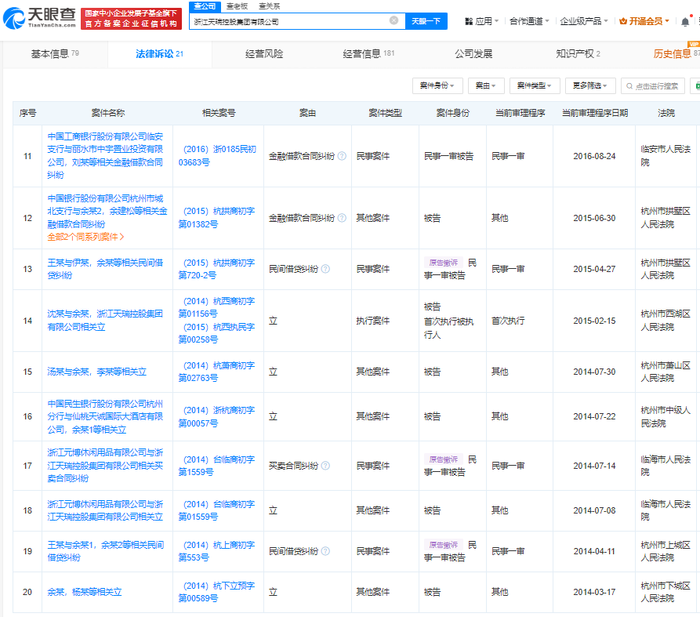Image resolution: width=700 pixels, height=617 pixels.
Task: Open case number (2015) 杭拱商初字第720-2号
Action: click(217, 269)
